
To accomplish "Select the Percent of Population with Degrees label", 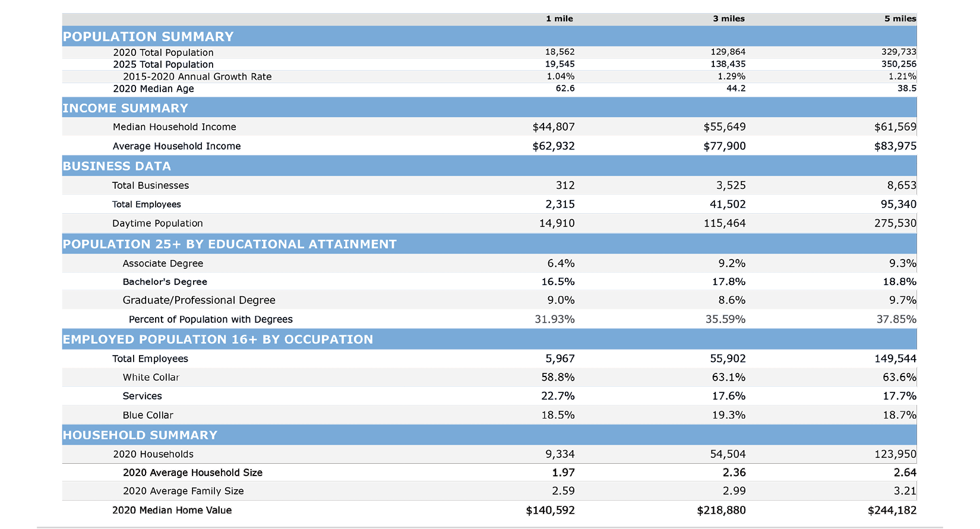I will pyautogui.click(x=210, y=319).
